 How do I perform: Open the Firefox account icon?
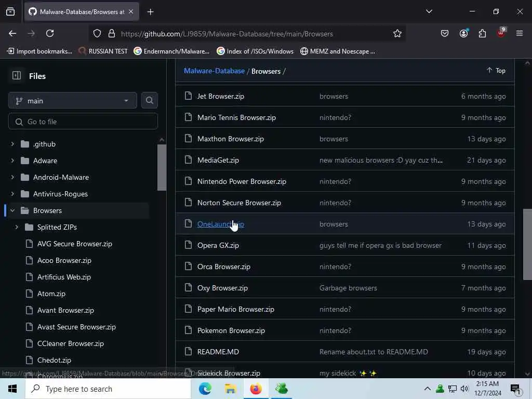463,33
